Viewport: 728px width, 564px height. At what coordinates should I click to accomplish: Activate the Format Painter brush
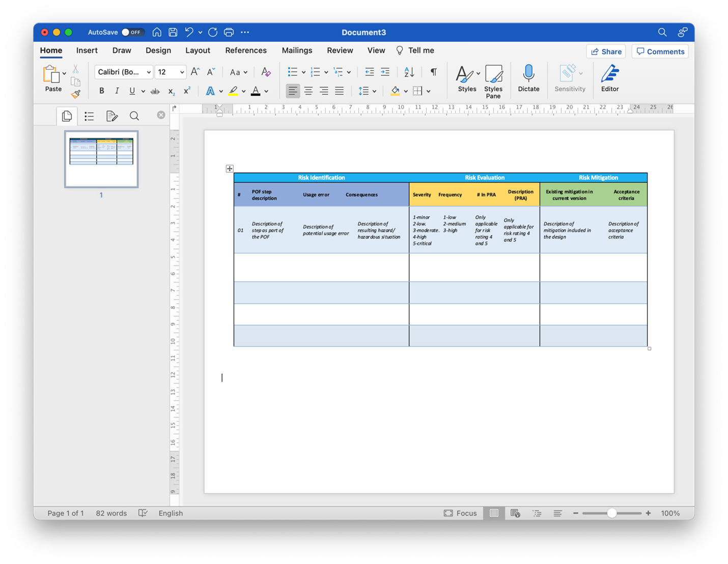pyautogui.click(x=76, y=94)
